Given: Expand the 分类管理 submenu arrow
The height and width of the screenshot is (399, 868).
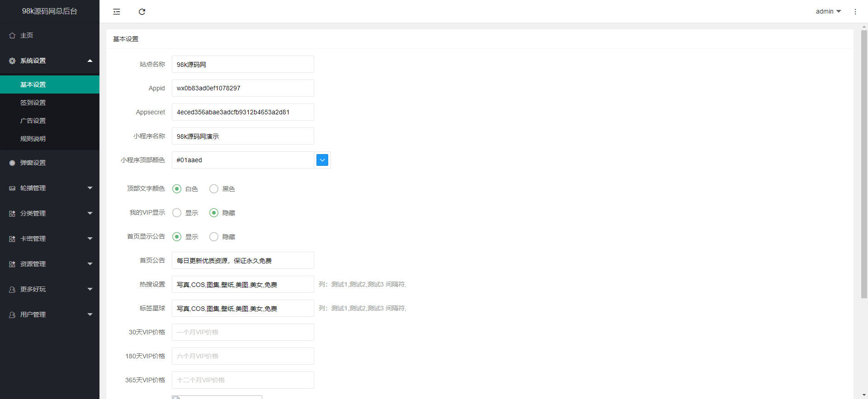Looking at the screenshot, I should [x=90, y=213].
